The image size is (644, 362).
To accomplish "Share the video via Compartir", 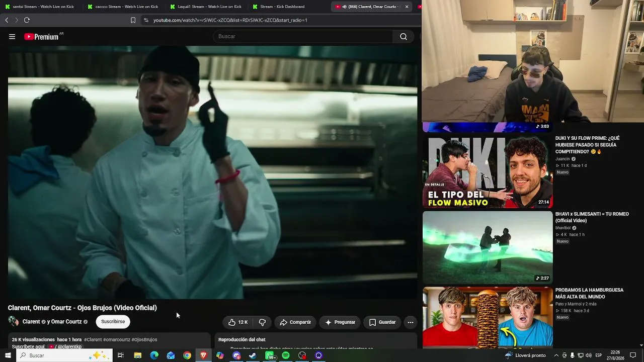I will (295, 322).
